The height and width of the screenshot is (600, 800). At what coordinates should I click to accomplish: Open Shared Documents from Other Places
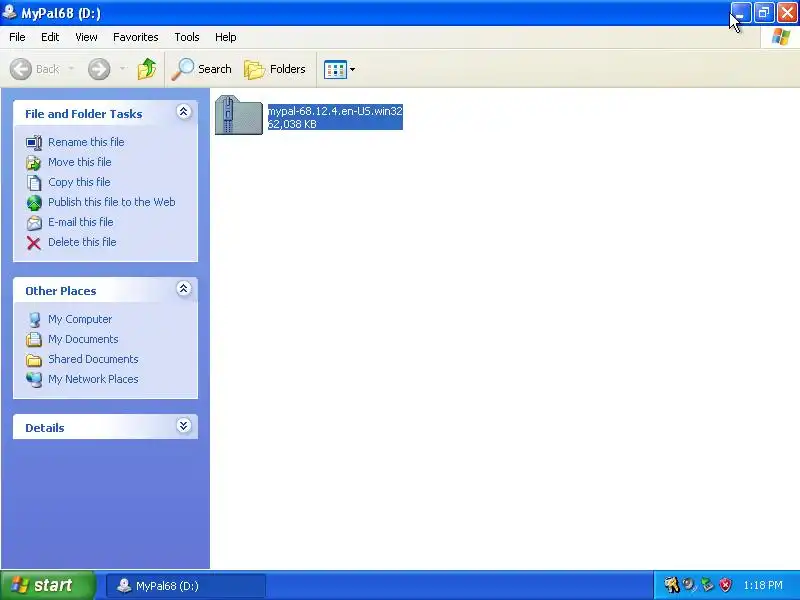93,359
